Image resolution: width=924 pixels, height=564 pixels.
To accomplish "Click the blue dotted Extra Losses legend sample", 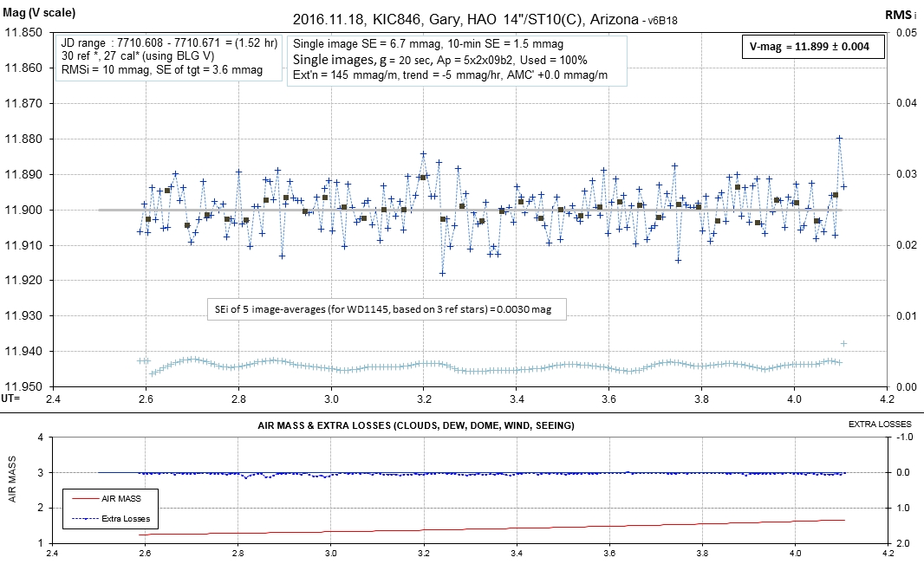I will (85, 519).
